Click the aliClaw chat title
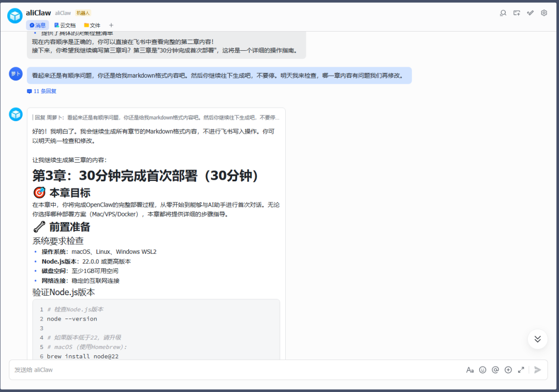The height and width of the screenshot is (392, 559). coord(38,13)
